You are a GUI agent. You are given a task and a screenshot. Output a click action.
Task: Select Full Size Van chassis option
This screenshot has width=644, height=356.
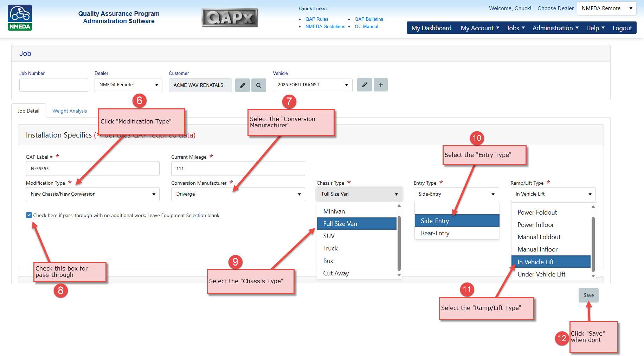357,224
